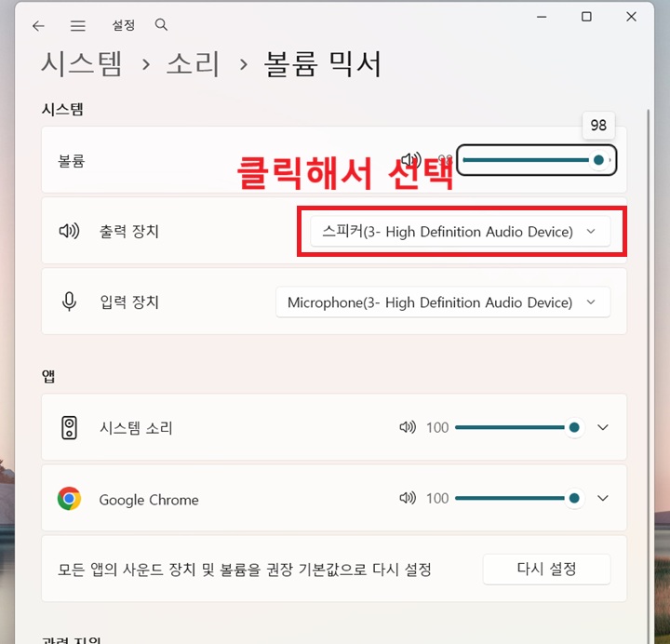This screenshot has width=670, height=644.
Task: Close the settings window
Action: coord(631,17)
